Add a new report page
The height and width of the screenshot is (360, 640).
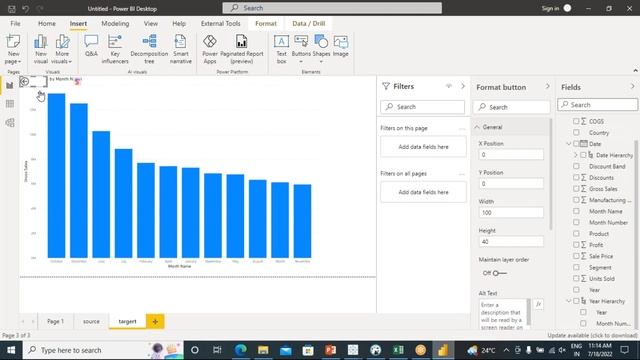point(155,322)
